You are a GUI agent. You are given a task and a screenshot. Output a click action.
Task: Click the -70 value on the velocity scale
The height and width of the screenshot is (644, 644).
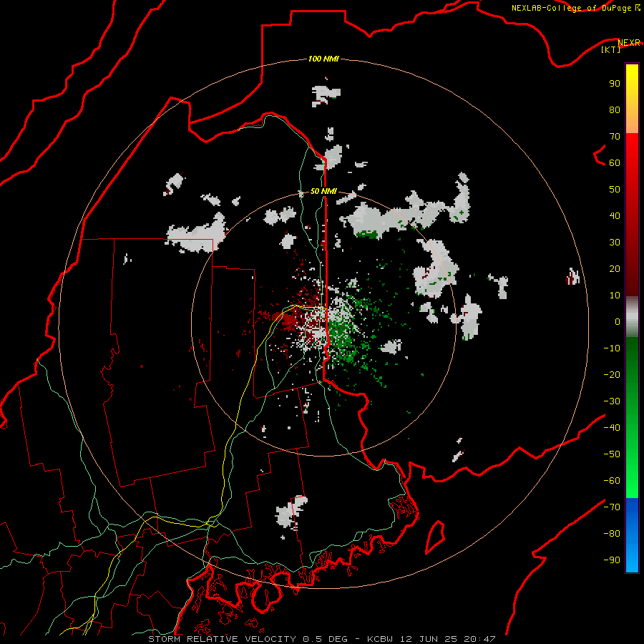[x=612, y=507]
